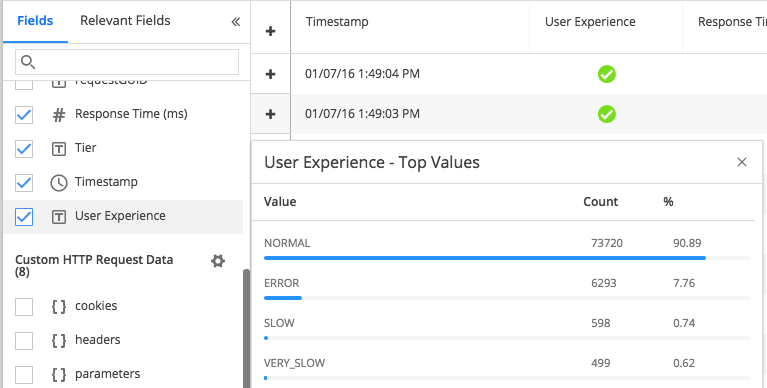Click the search magnifier icon
Image resolution: width=767 pixels, height=388 pixels.
tap(28, 62)
